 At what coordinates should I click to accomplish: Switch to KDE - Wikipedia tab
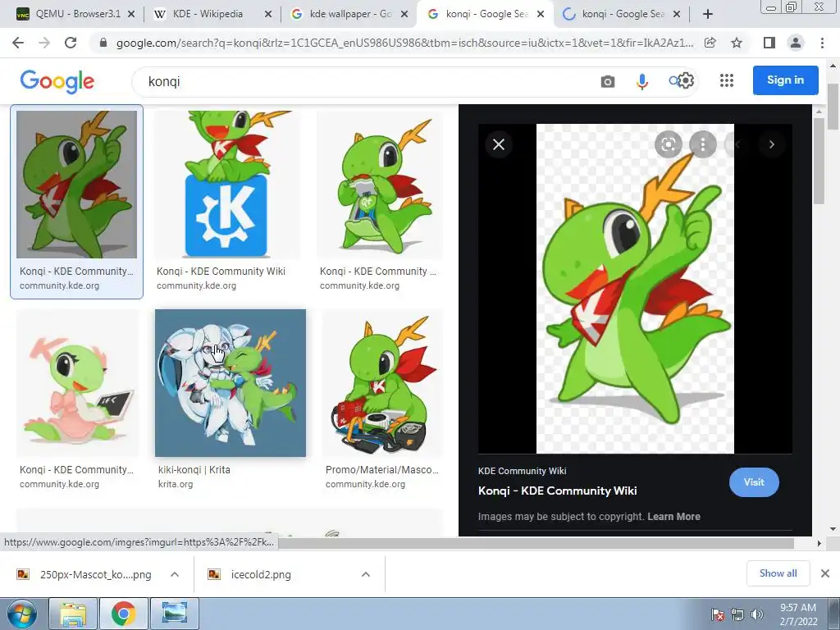pos(206,14)
